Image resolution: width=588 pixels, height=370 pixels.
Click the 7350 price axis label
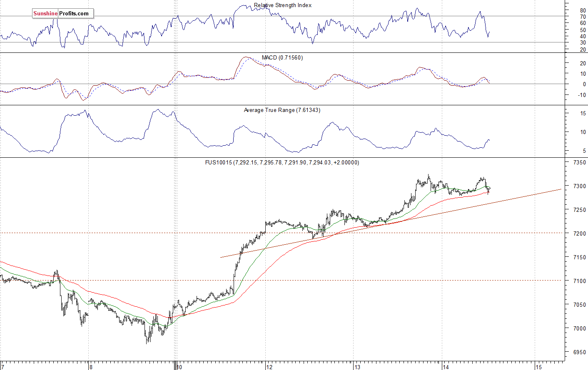579,163
